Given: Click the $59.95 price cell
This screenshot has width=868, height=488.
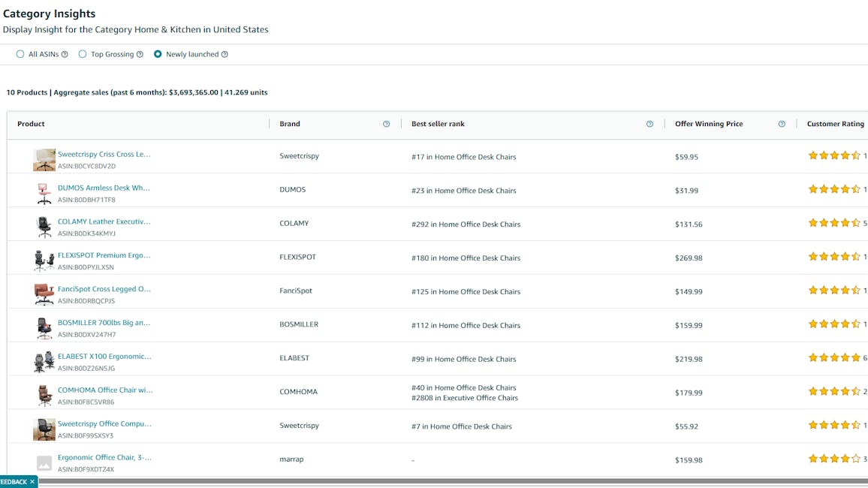Looking at the screenshot, I should tap(686, 157).
